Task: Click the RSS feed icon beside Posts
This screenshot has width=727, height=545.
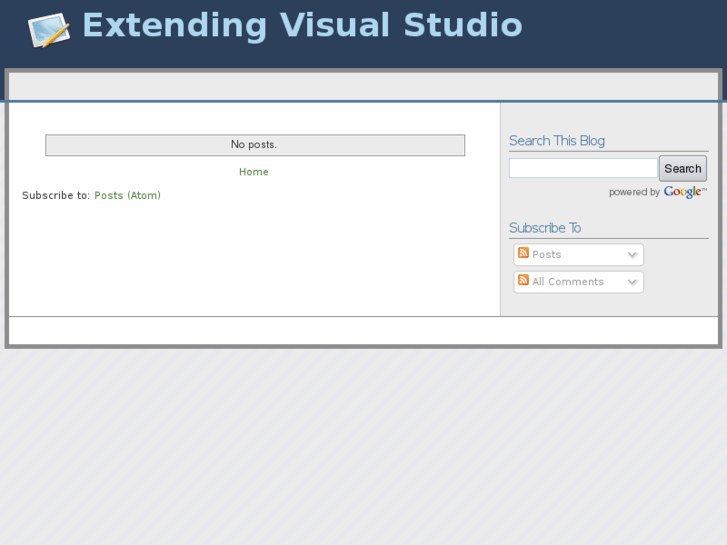Action: click(523, 253)
